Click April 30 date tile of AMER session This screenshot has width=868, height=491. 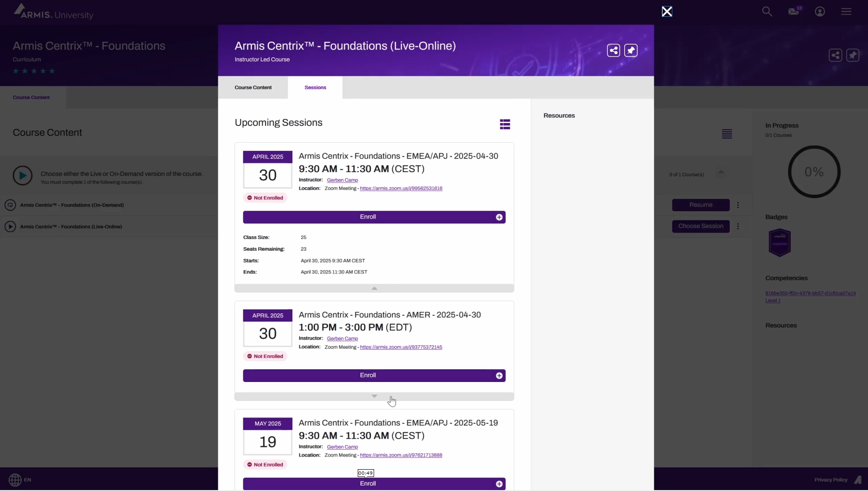coord(268,328)
